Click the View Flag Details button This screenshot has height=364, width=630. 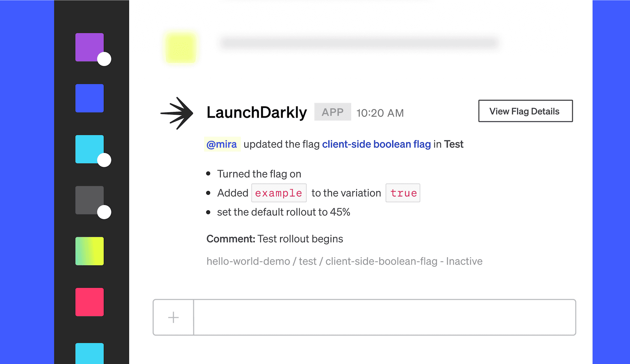click(x=525, y=111)
